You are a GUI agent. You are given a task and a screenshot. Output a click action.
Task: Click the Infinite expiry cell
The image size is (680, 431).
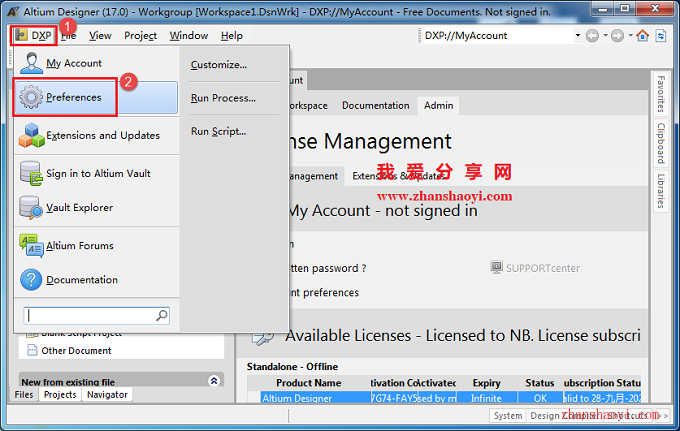tap(487, 398)
